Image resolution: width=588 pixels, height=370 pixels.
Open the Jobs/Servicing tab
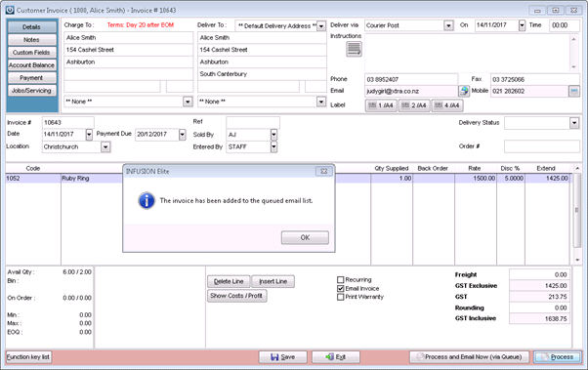(32, 91)
